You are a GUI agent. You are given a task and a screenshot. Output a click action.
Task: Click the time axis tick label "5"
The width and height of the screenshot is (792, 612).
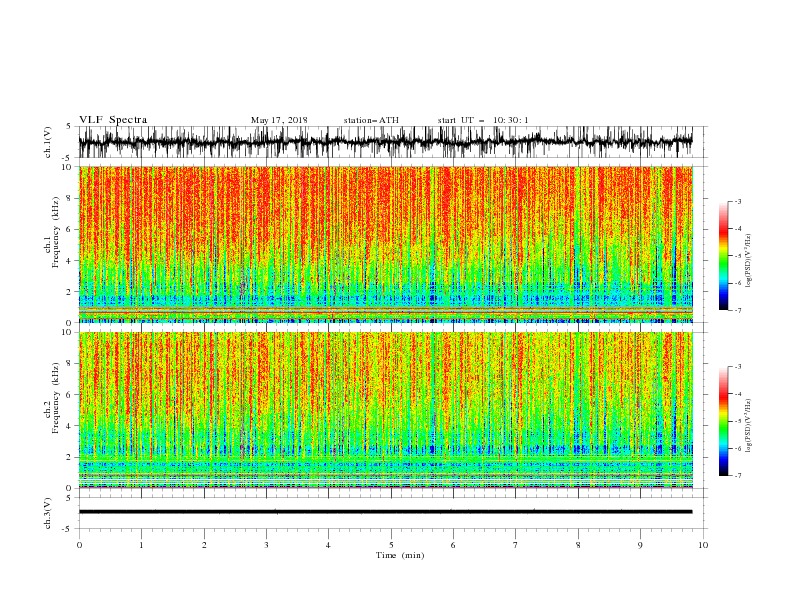click(x=391, y=545)
